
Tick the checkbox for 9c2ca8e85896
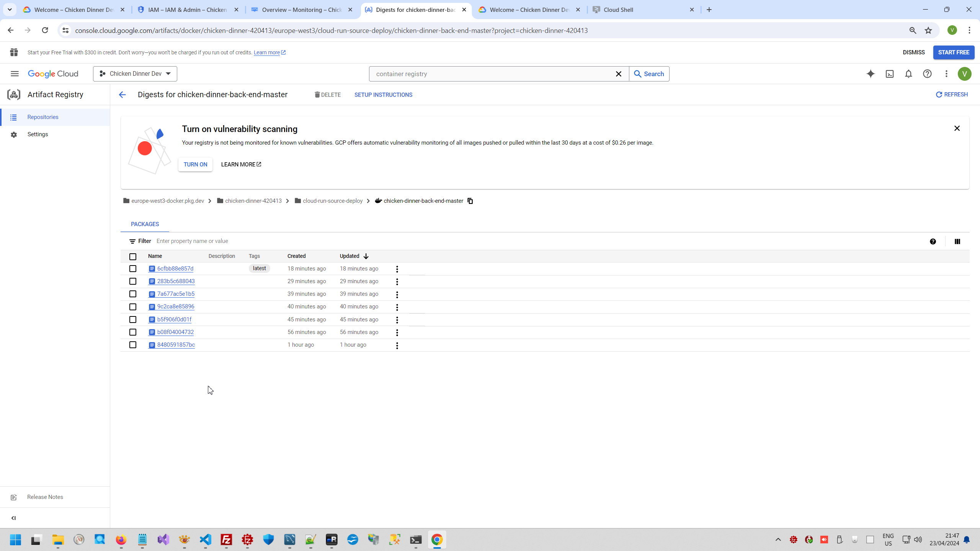pyautogui.click(x=133, y=307)
